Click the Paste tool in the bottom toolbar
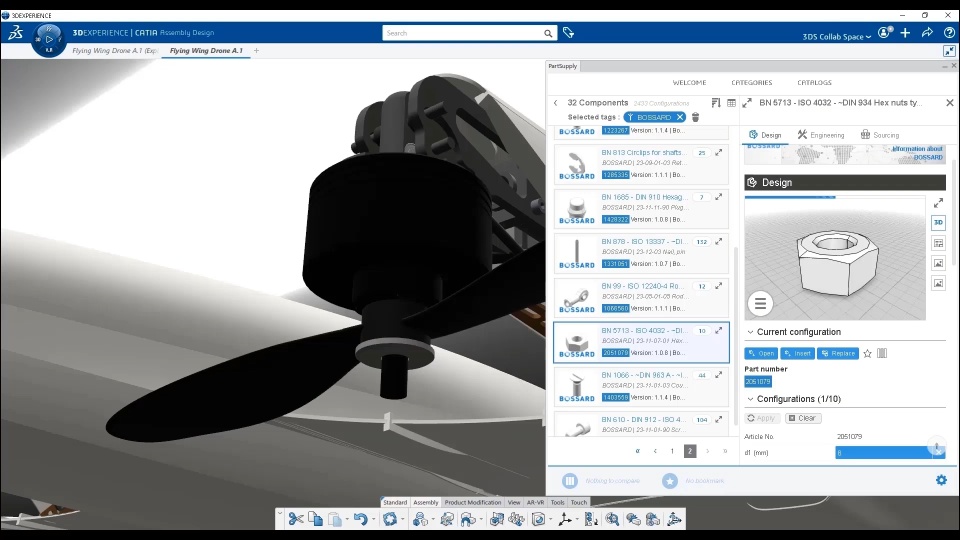960x540 pixels. pyautogui.click(x=335, y=519)
